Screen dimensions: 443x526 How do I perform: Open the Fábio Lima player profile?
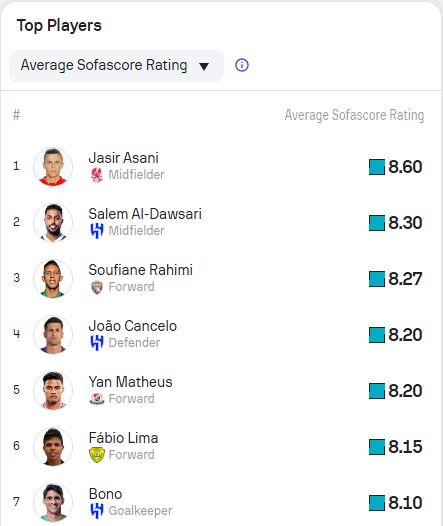click(x=123, y=438)
